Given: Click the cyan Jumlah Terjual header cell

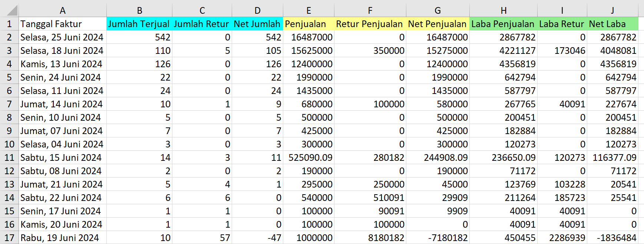Looking at the screenshot, I should pos(139,24).
